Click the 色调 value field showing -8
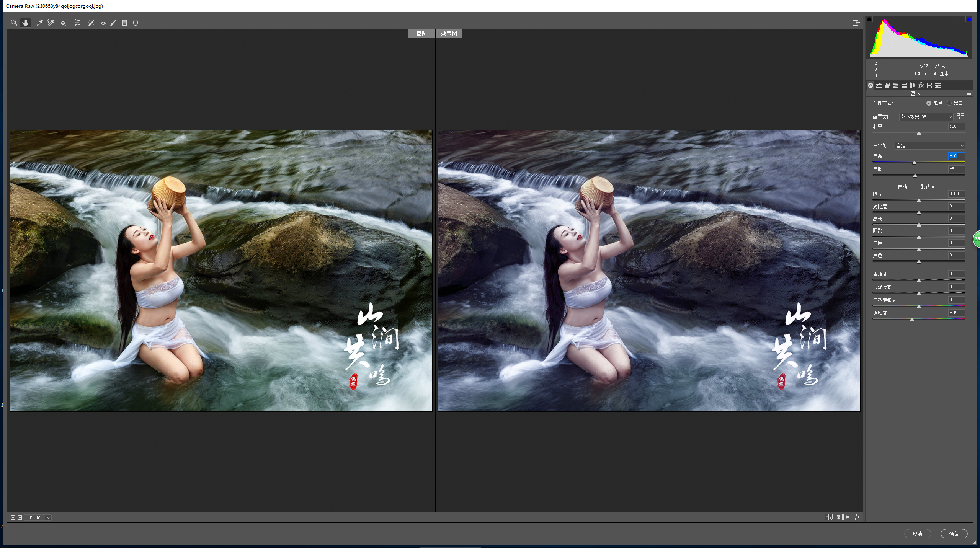The image size is (980, 548). click(x=956, y=169)
